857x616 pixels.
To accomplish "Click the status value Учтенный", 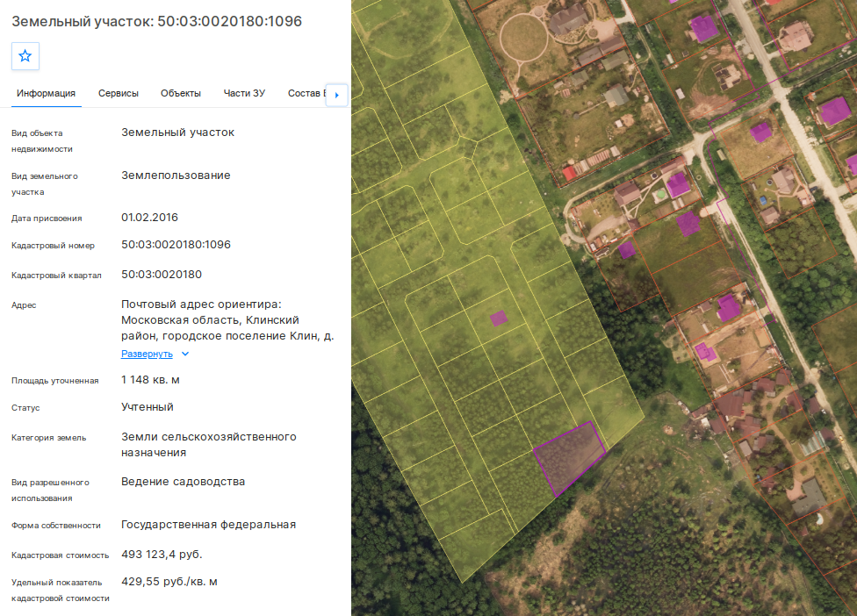I will pyautogui.click(x=148, y=407).
